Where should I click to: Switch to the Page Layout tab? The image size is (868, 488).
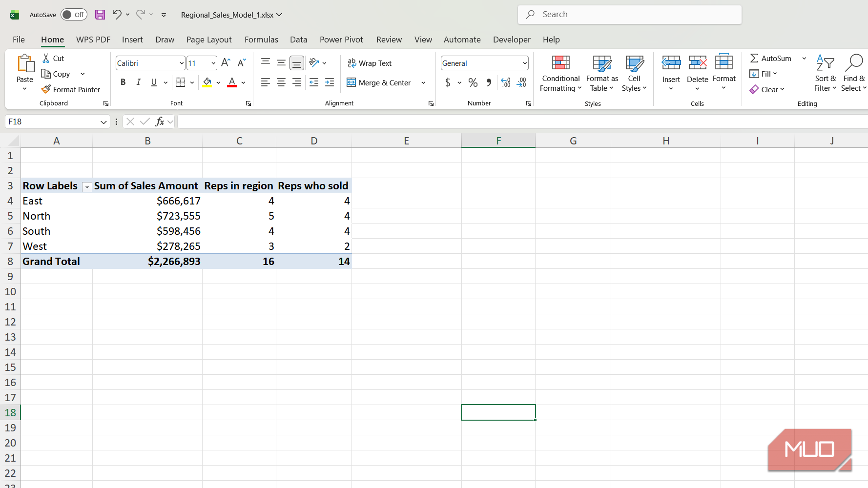point(209,40)
